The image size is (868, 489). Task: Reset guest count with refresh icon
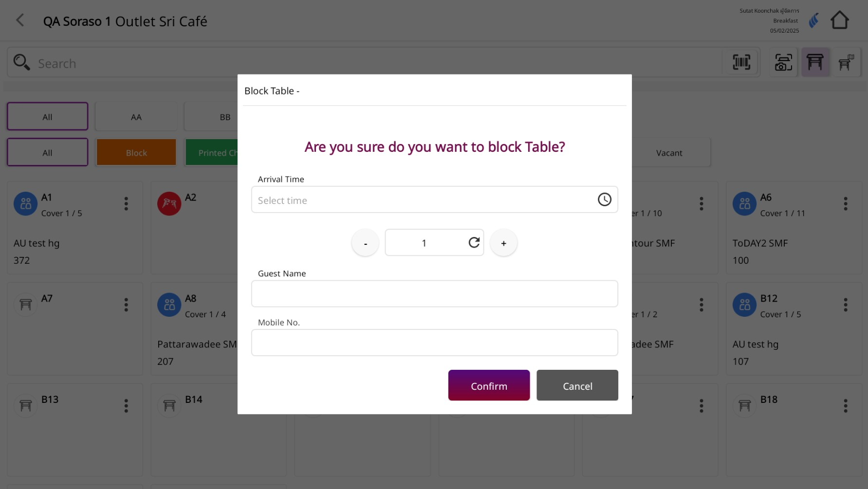(474, 242)
